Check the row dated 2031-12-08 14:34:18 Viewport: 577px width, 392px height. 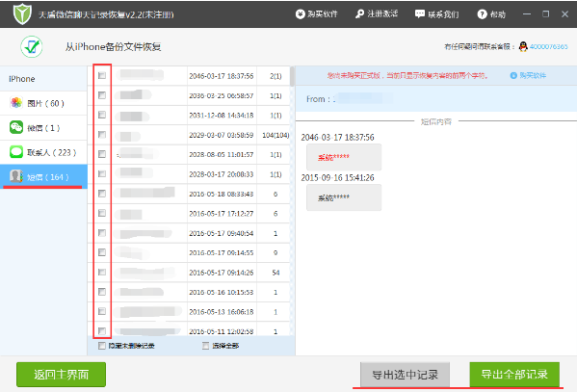click(x=102, y=115)
